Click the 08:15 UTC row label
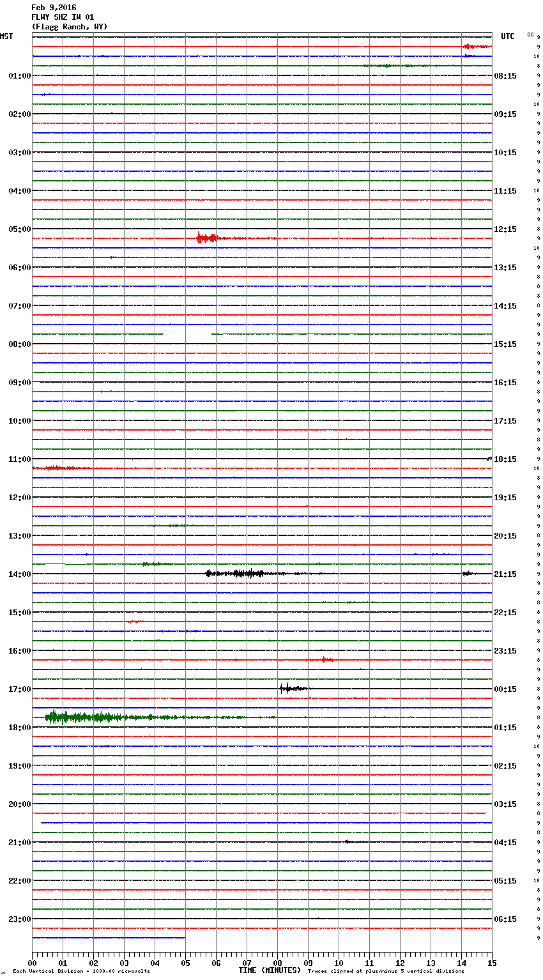This screenshot has width=543, height=980. pyautogui.click(x=505, y=76)
